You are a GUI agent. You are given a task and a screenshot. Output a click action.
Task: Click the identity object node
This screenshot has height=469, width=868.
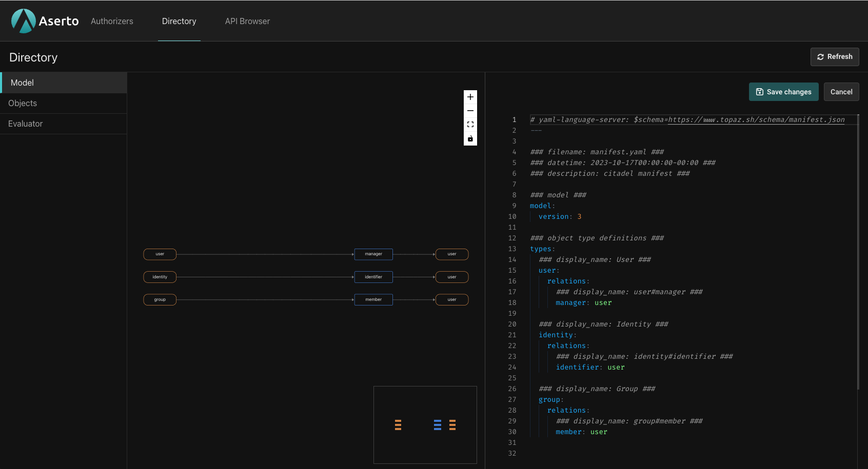[160, 277]
